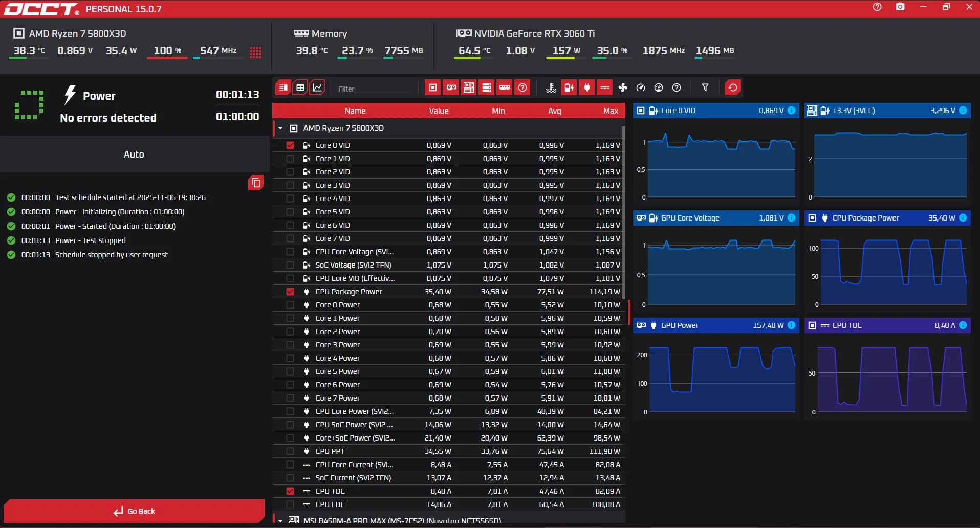This screenshot has width=980, height=528.
Task: Switch to table-only sensor view
Action: pos(300,87)
